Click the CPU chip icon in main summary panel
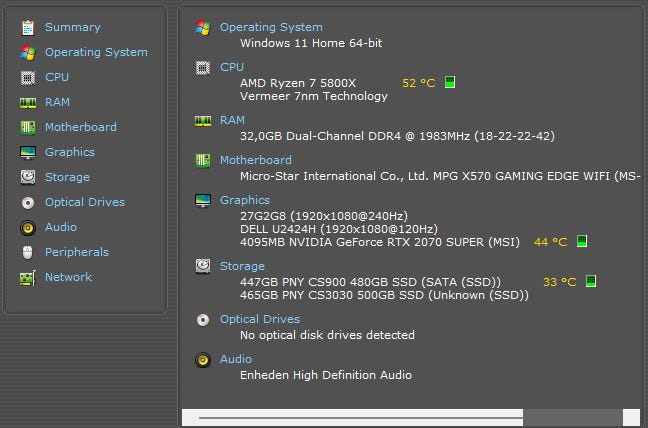Viewport: 648px width, 428px height. [202, 67]
